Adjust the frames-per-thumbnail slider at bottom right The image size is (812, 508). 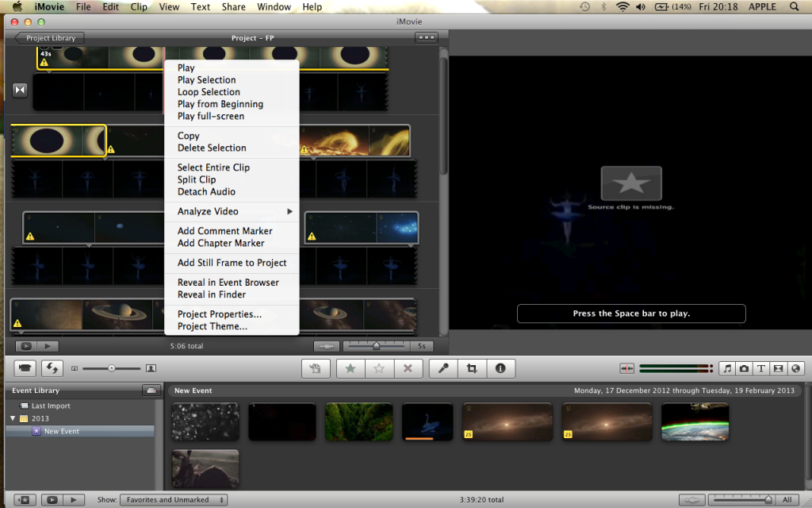click(x=744, y=500)
